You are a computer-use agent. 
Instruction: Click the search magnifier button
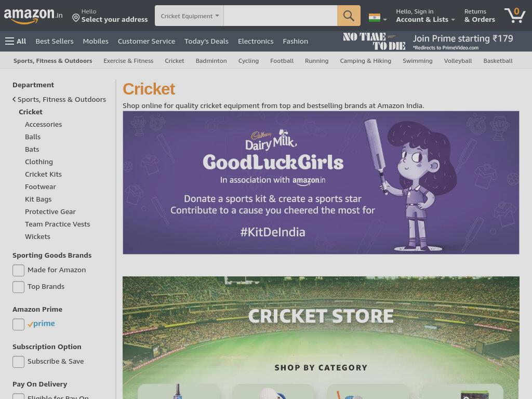[349, 16]
